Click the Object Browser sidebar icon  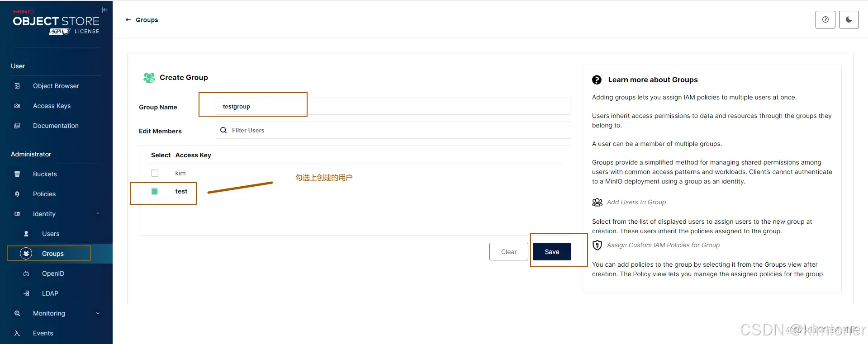(x=17, y=86)
